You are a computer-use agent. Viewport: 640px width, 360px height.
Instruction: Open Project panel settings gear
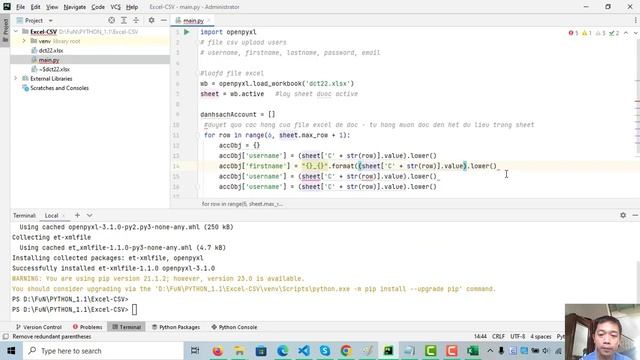click(x=151, y=20)
